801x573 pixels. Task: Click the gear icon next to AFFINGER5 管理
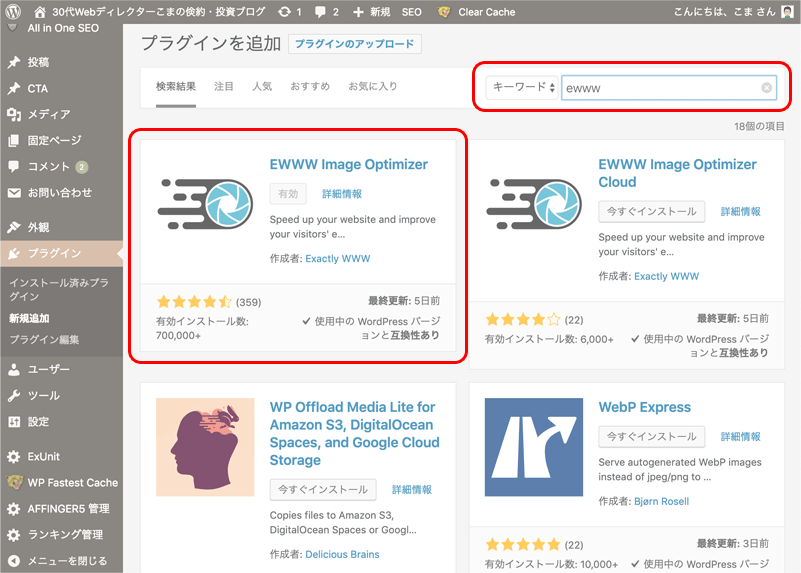(x=14, y=509)
